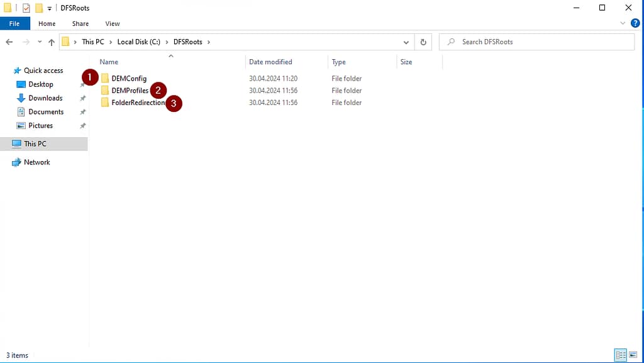Switch to details view layout

coord(621,355)
